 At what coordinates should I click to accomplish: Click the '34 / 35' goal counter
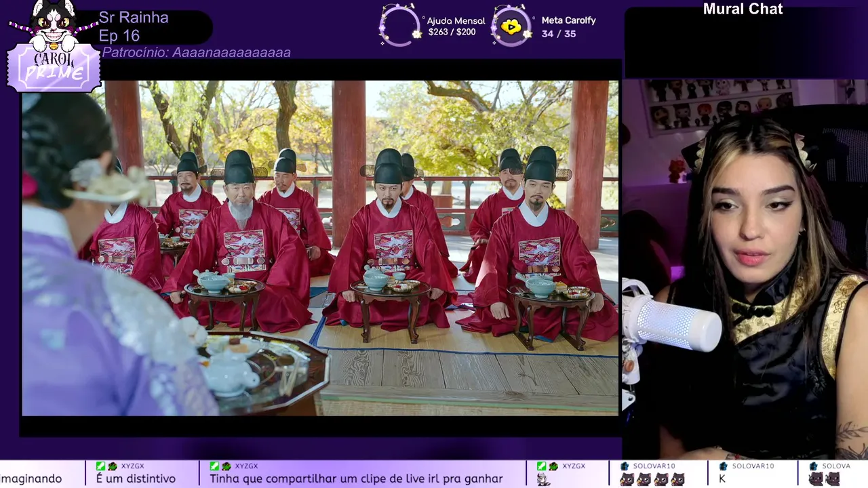tap(559, 34)
